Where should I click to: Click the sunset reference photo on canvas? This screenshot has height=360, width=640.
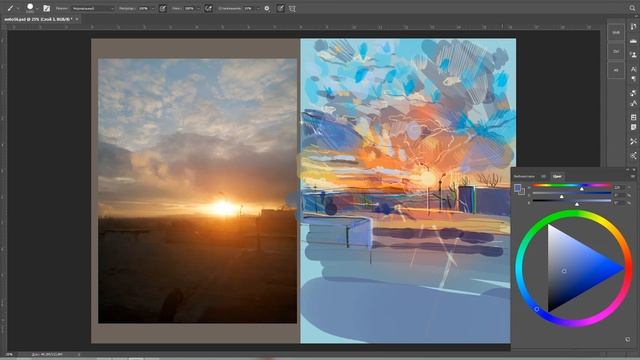coord(198,191)
